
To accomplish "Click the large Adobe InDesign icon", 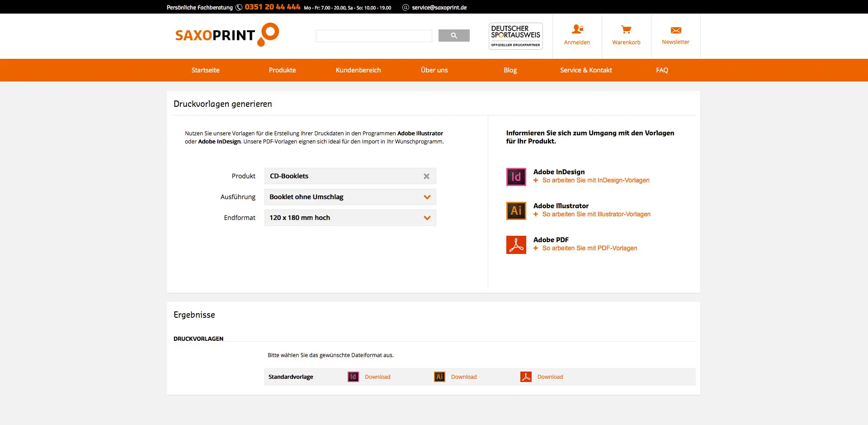I will (x=516, y=177).
